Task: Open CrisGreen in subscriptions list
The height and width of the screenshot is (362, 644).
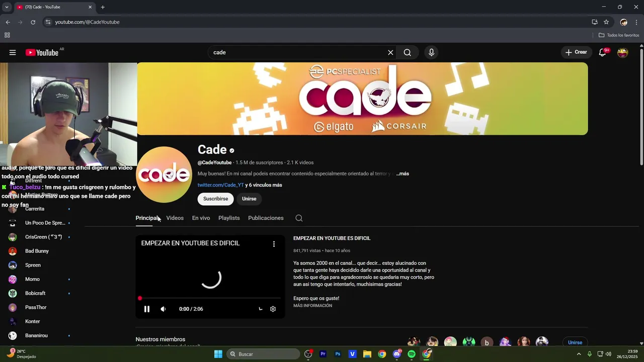Action: 43,237
